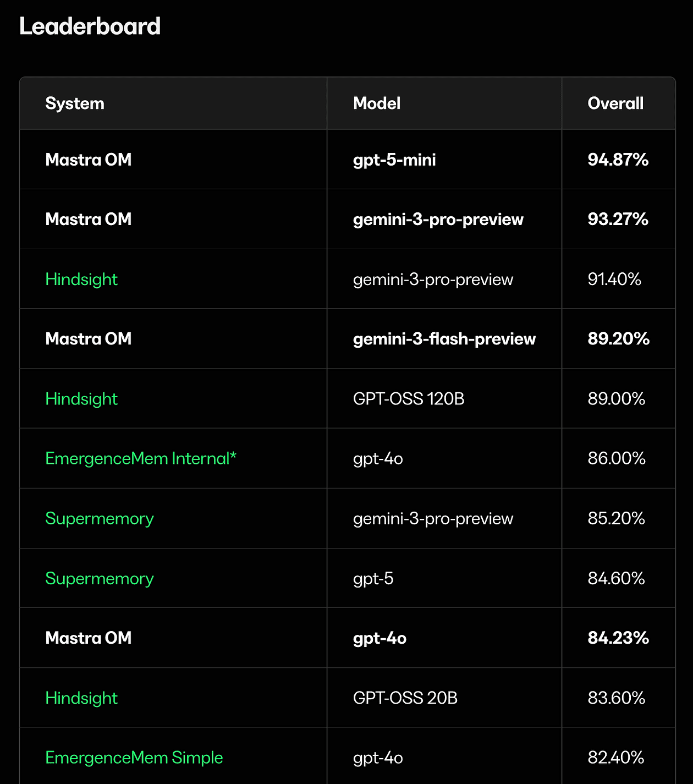The height and width of the screenshot is (784, 693).
Task: Click the 84.23% score cell
Action: (618, 638)
